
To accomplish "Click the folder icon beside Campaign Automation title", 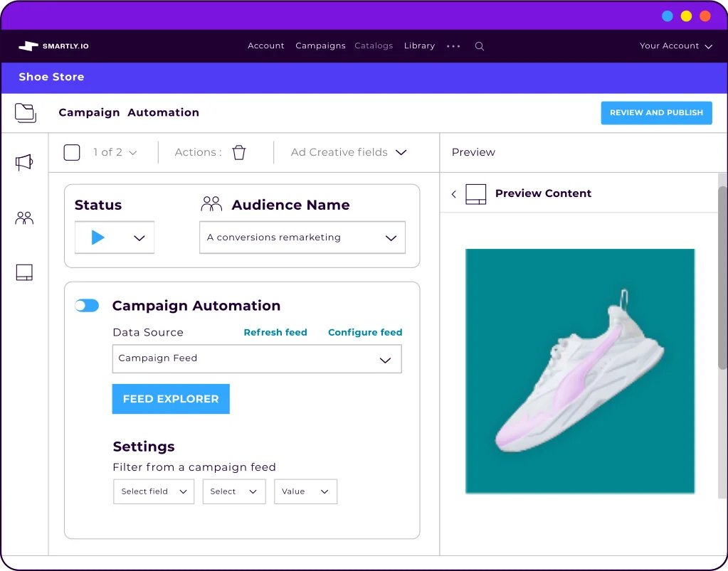I will [26, 112].
